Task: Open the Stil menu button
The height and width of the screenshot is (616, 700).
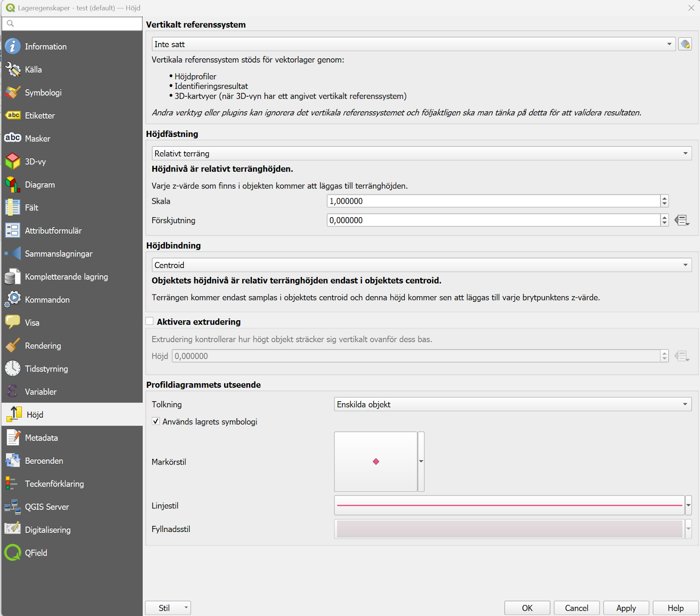Action: coord(168,608)
